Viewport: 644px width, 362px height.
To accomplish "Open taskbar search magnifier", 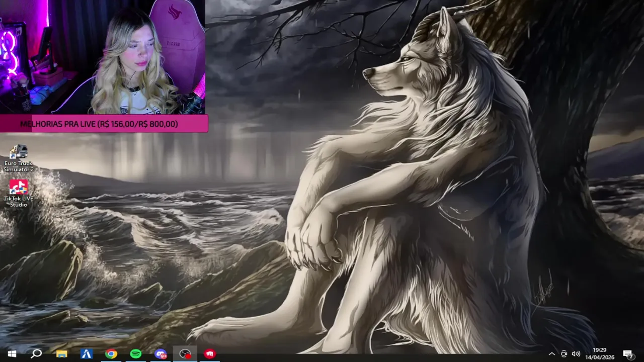I will pyautogui.click(x=36, y=354).
